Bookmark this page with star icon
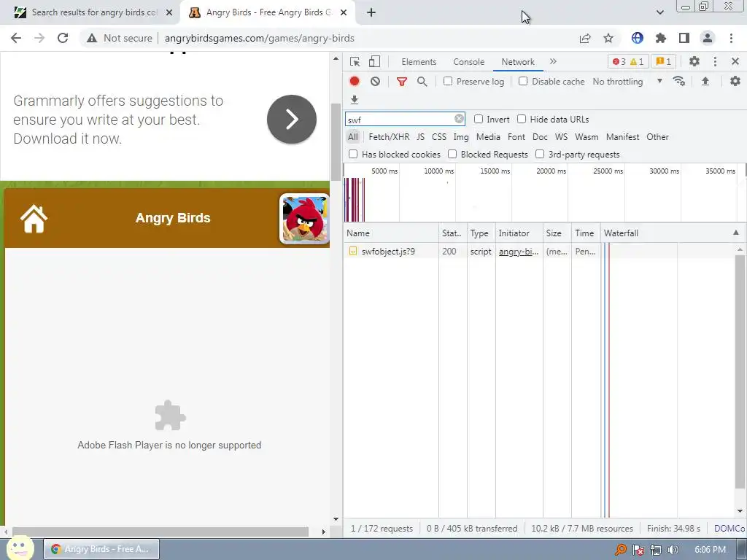Viewport: 747px width, 560px height. 608,39
